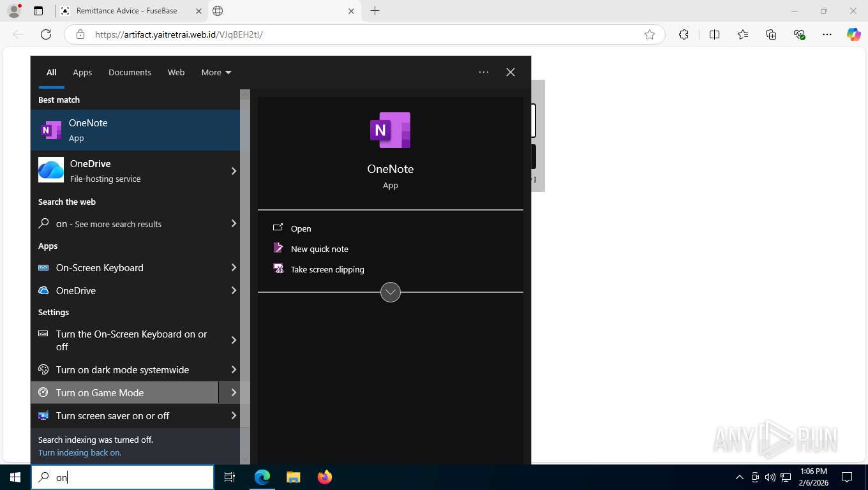Select Remittance Advice - FuseBase browser tab
868x490 pixels.
pyautogui.click(x=131, y=11)
